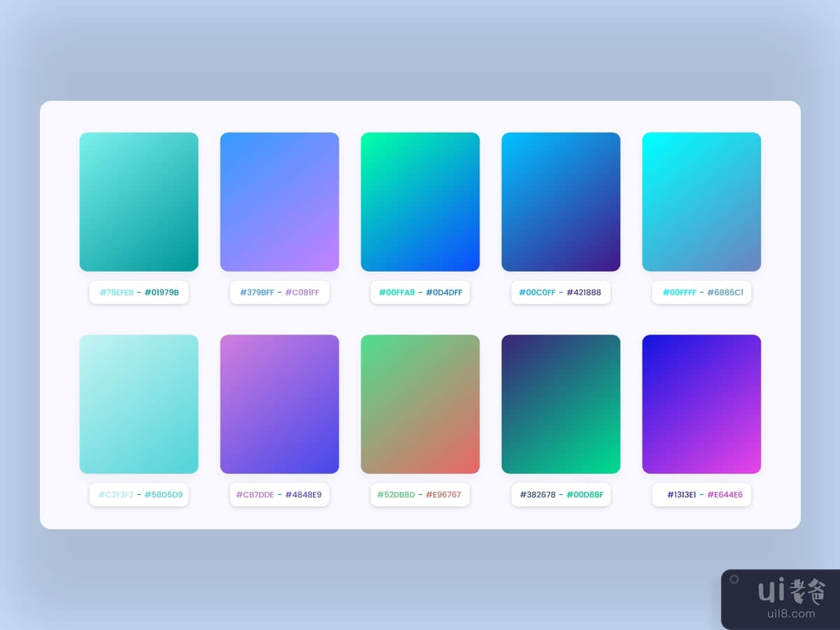Viewport: 840px width, 630px height.
Task: Select the cyan #00FFFF gradient swatch
Action: point(701,202)
